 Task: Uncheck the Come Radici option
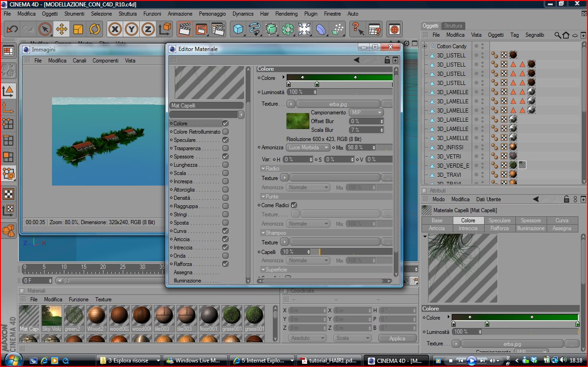tap(294, 205)
